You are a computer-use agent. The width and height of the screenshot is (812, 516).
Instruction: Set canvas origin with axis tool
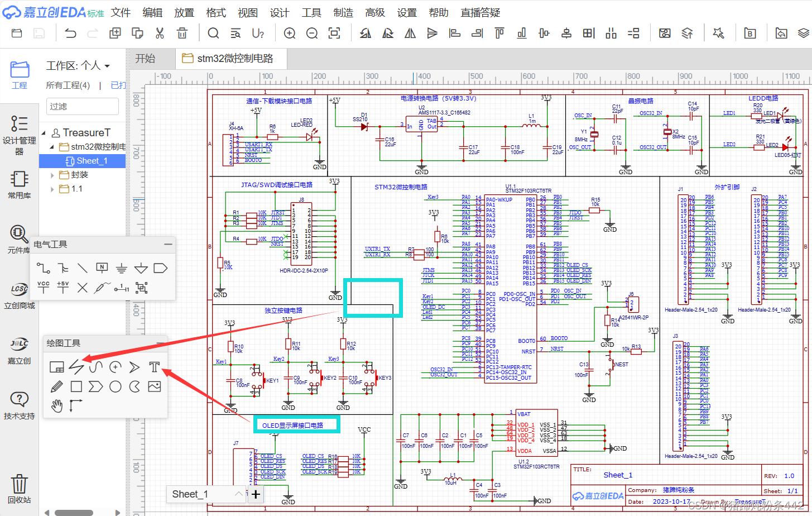point(76,406)
